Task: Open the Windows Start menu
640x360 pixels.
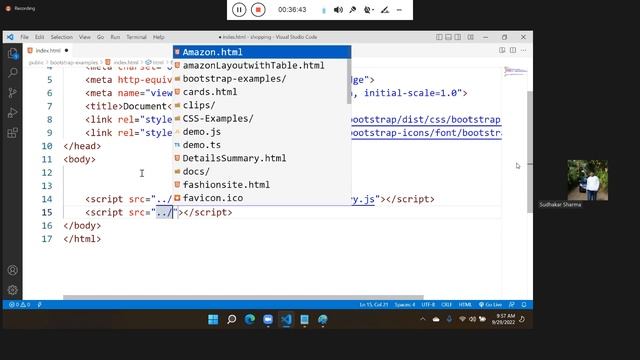Action: pyautogui.click(x=213, y=320)
